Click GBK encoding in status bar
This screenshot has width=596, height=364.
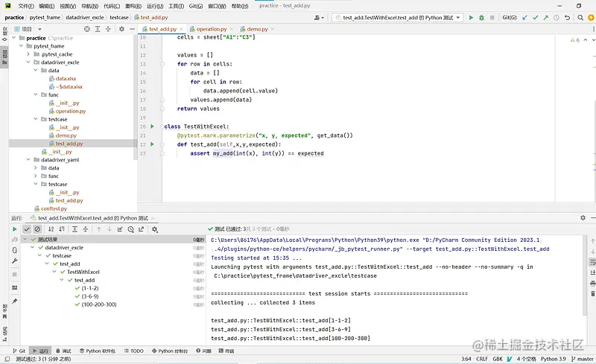coord(498,359)
